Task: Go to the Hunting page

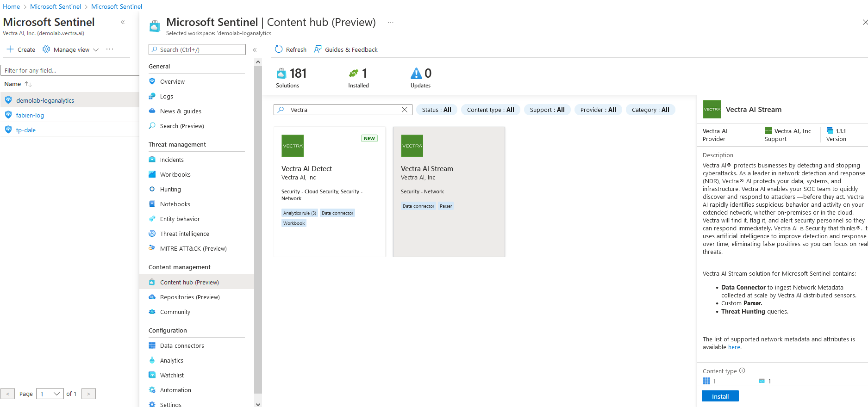Action: [x=170, y=189]
